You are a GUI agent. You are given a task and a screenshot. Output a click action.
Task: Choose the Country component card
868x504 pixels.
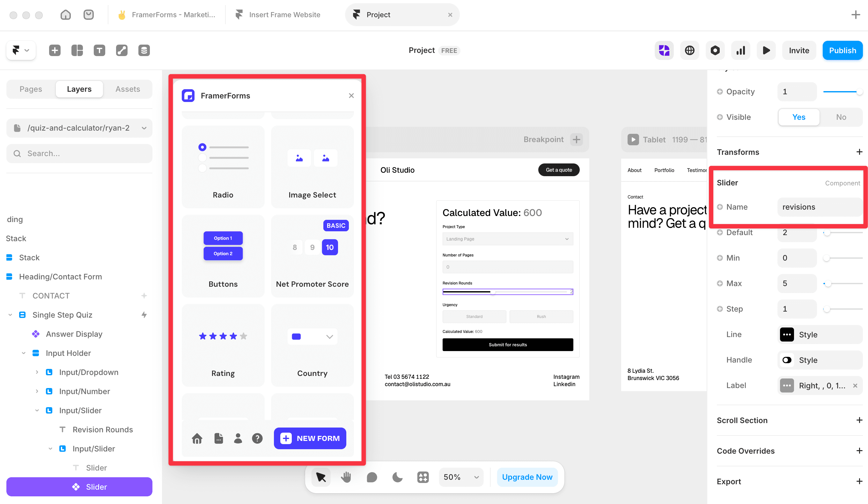(x=312, y=345)
